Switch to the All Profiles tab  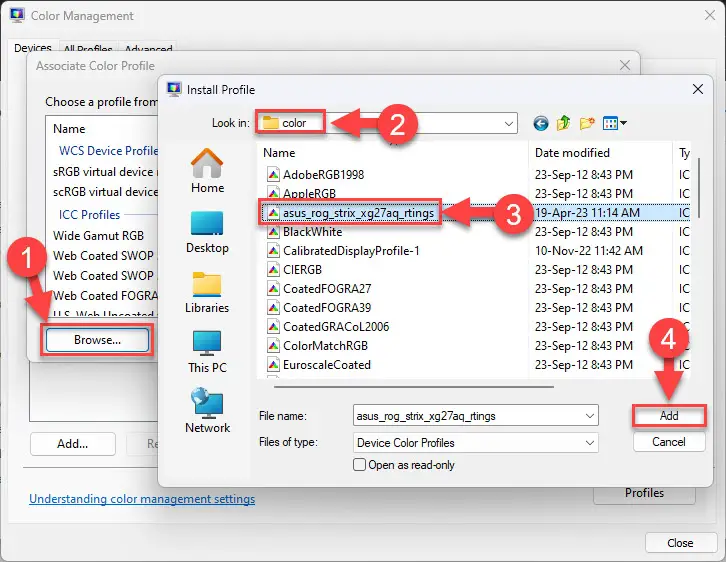click(x=88, y=48)
